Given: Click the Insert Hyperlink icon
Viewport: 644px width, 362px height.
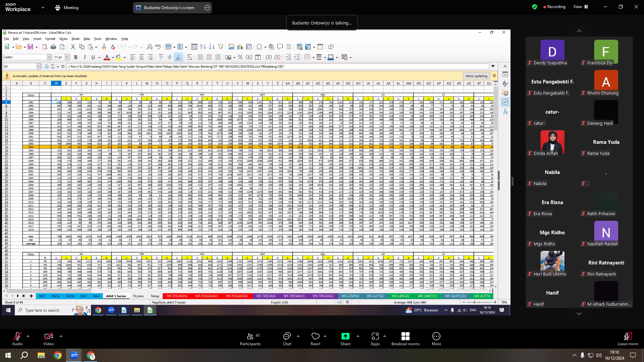Looking at the screenshot, I should click(x=271, y=47).
